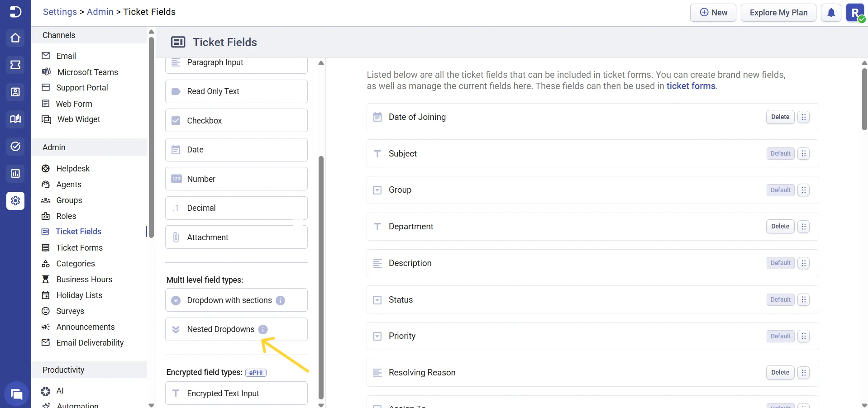
Task: Open Support Portal settings
Action: point(82,88)
